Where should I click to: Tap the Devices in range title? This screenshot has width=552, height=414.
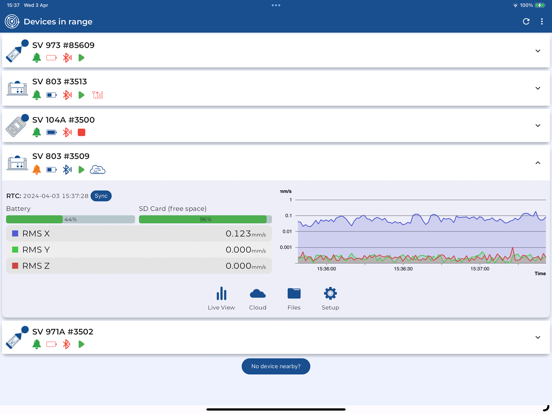coord(58,22)
